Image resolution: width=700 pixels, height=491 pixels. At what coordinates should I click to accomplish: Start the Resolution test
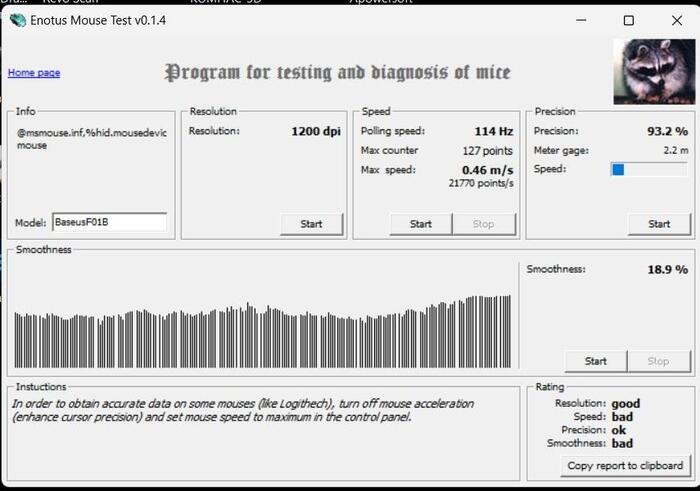tap(311, 224)
